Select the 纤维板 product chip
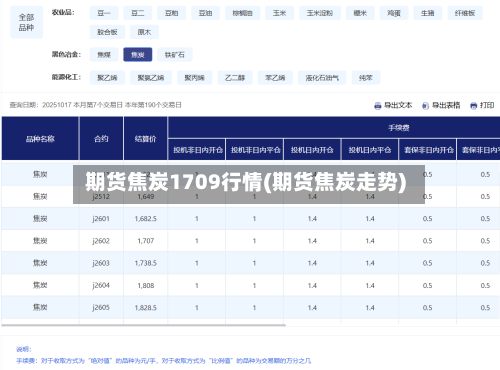Screen dimensions: 500x370 [465, 13]
